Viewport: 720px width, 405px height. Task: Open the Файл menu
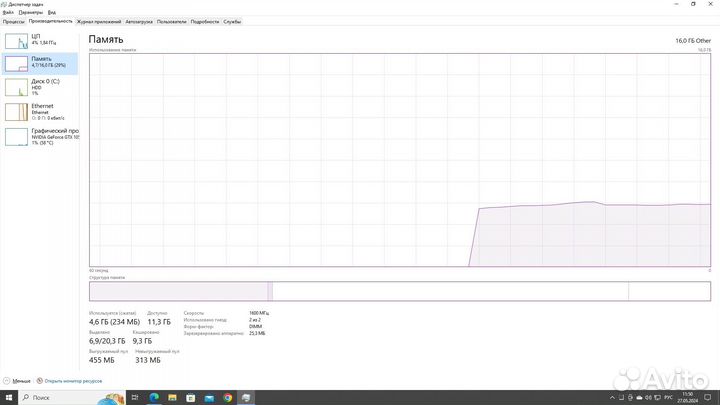[8, 12]
